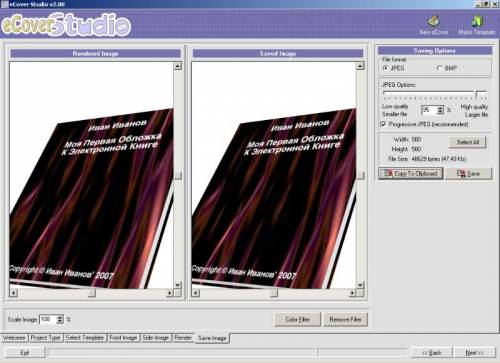The image size is (500, 363).
Task: Click the Remove Filter button
Action: 346,319
